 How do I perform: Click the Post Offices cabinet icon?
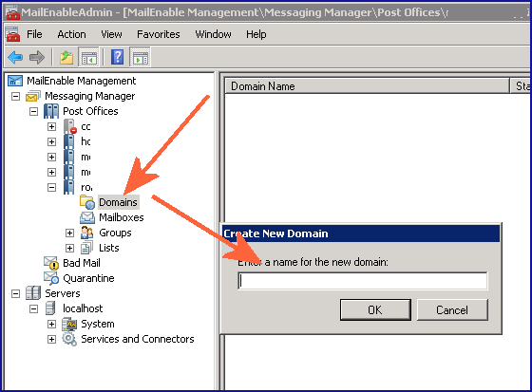[x=51, y=111]
